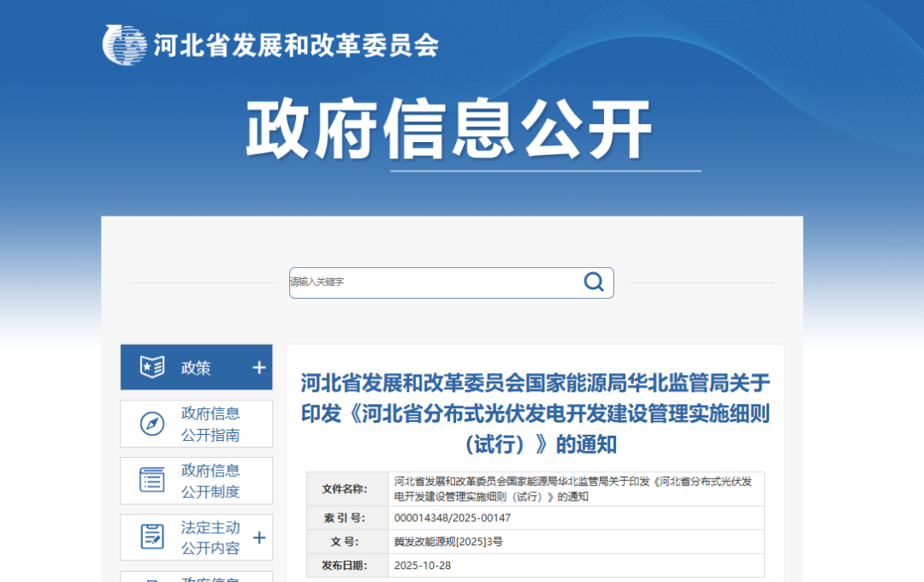This screenshot has height=582, width=924.
Task: Click the magnifier icon to search
Action: [594, 282]
